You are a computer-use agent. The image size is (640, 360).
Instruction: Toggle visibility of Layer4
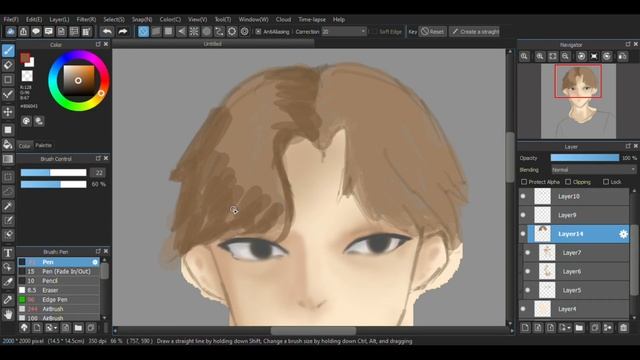523,309
